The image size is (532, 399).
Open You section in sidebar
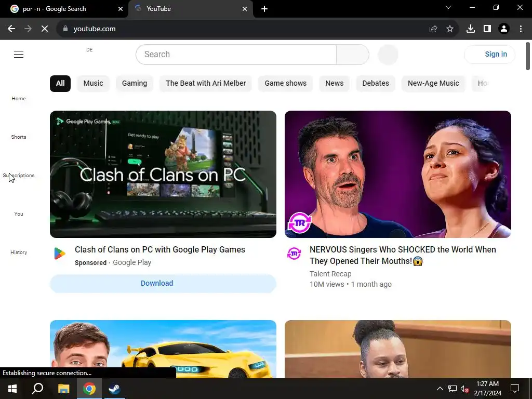pos(19,214)
